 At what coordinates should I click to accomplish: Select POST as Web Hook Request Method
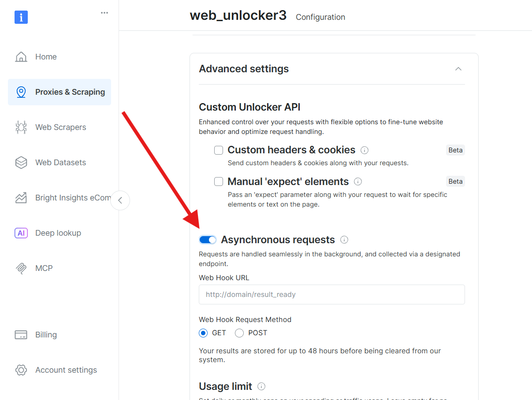coord(239,333)
